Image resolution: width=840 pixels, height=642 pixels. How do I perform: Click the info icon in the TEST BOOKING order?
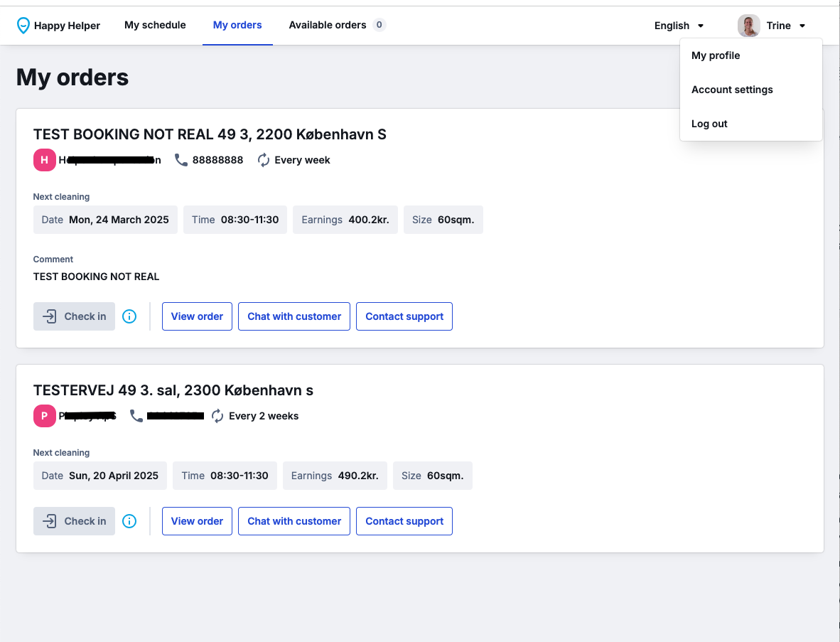coord(129,316)
